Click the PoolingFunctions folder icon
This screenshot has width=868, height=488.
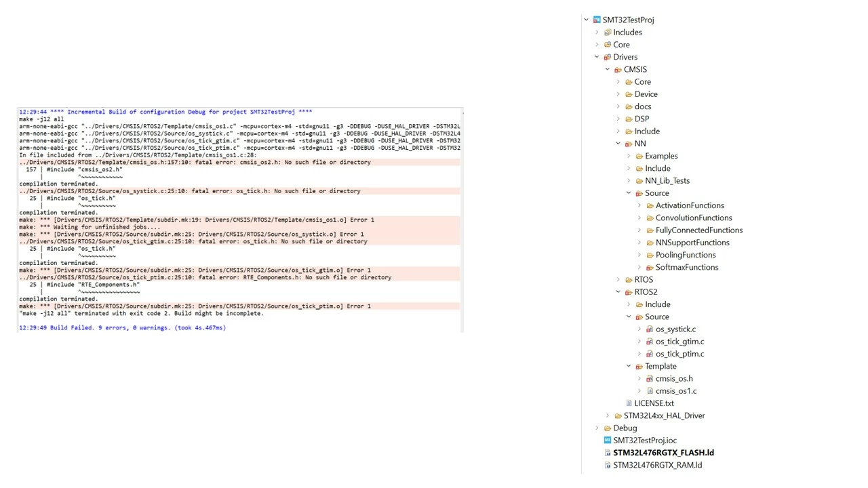[x=650, y=255]
